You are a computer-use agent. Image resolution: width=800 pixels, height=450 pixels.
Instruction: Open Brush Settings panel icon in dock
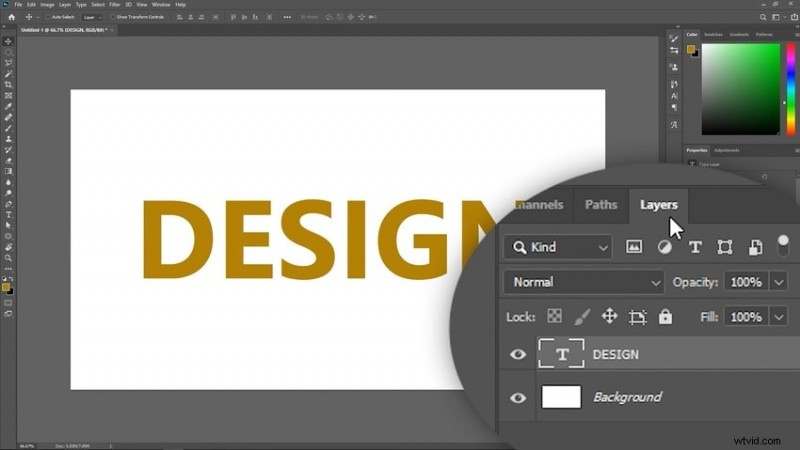click(x=674, y=39)
